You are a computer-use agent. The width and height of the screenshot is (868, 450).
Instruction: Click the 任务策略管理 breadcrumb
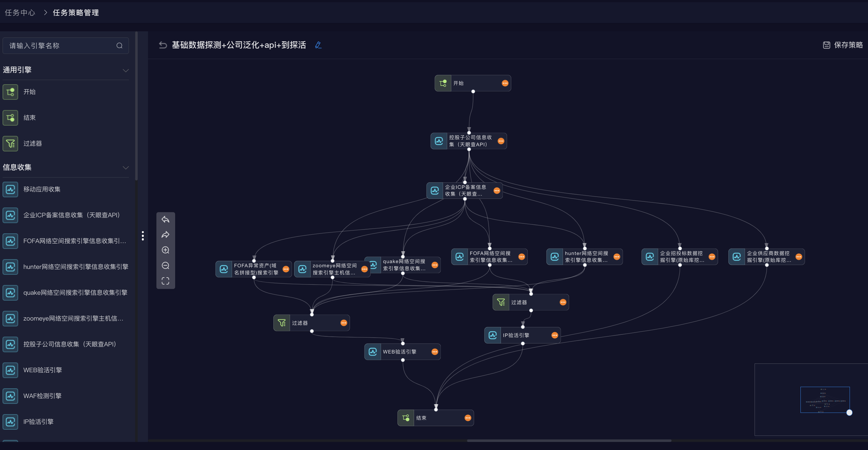(x=76, y=13)
